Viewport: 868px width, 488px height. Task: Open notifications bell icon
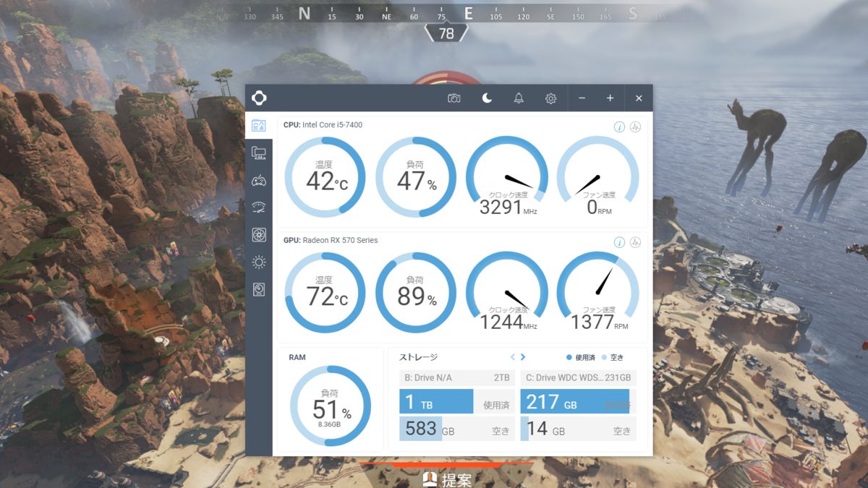point(519,98)
